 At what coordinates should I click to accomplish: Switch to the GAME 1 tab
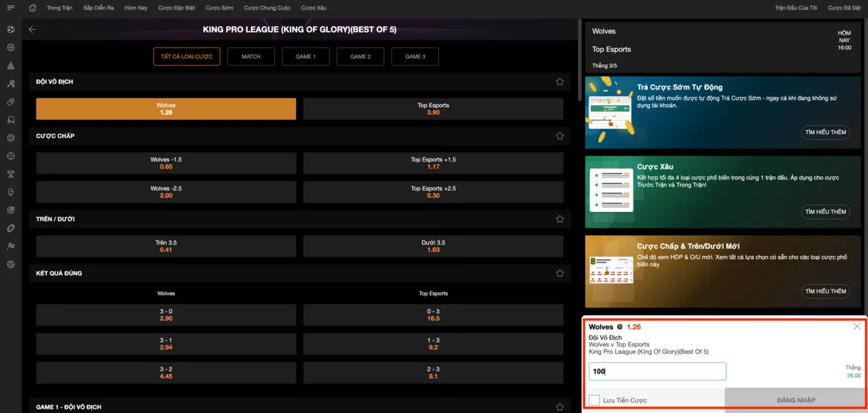click(305, 56)
